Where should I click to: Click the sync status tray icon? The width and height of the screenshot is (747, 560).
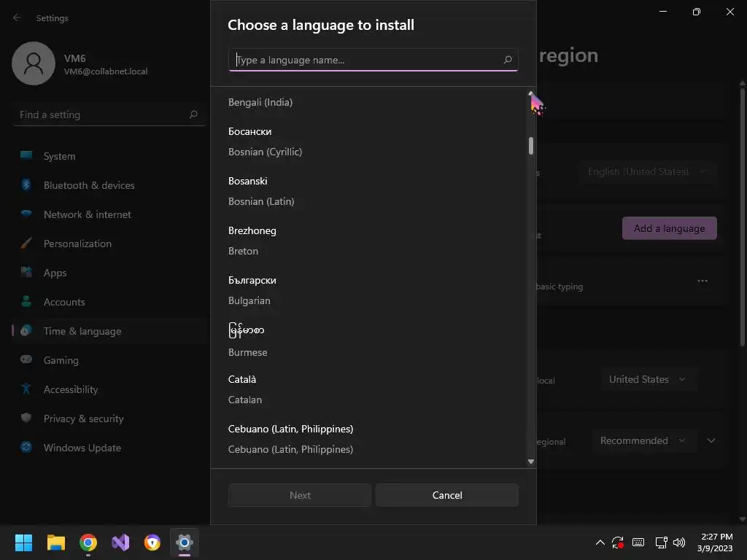[x=618, y=542]
